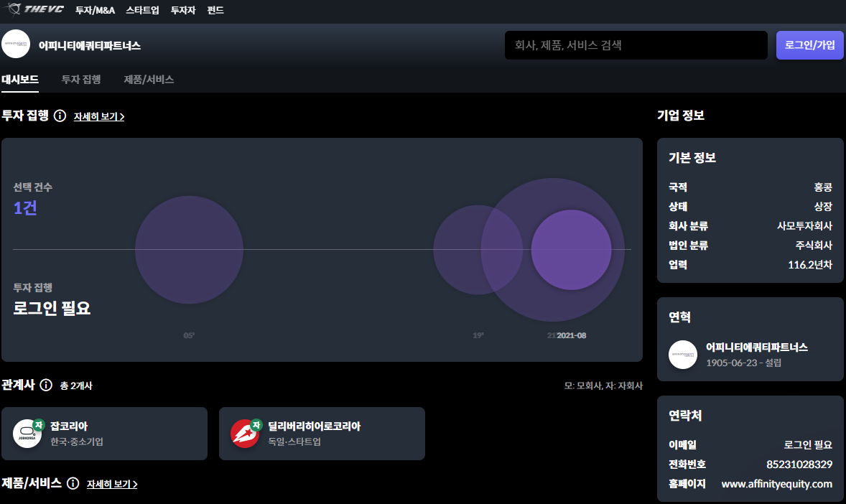Click the 딜리버리히어로코리아 logo icon
Image resolution: width=846 pixels, height=504 pixels.
245,434
